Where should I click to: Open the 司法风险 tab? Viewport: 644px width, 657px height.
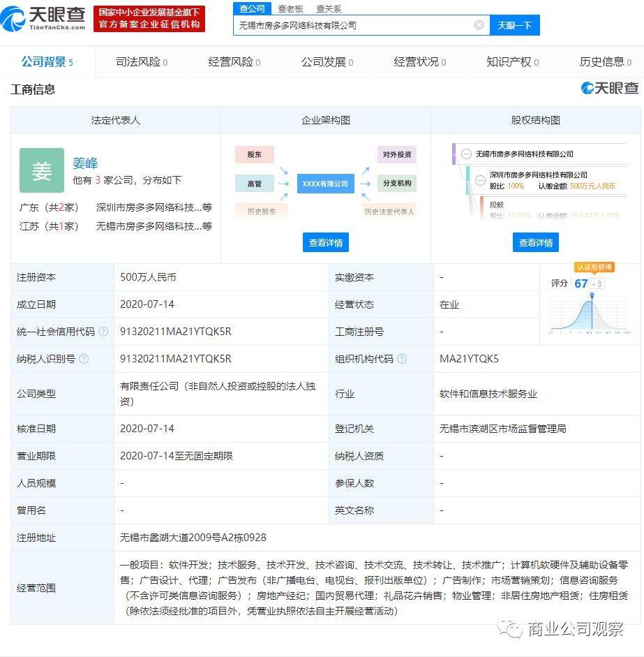(x=142, y=62)
